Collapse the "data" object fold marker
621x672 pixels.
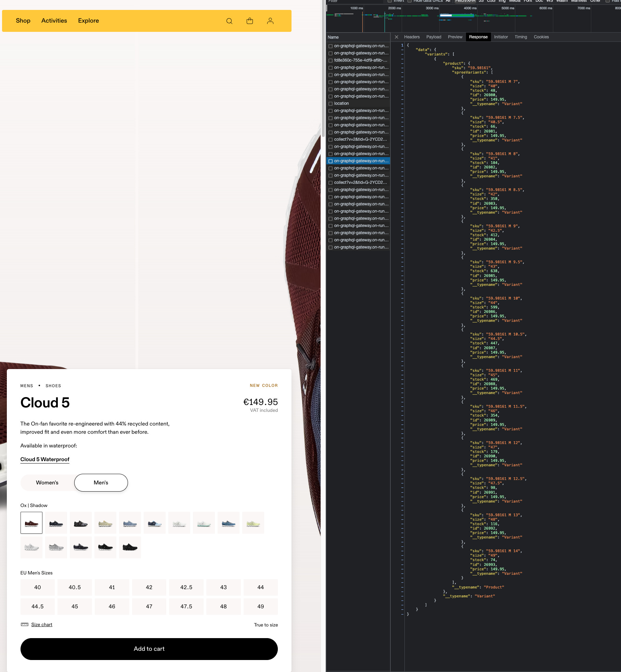click(x=402, y=50)
